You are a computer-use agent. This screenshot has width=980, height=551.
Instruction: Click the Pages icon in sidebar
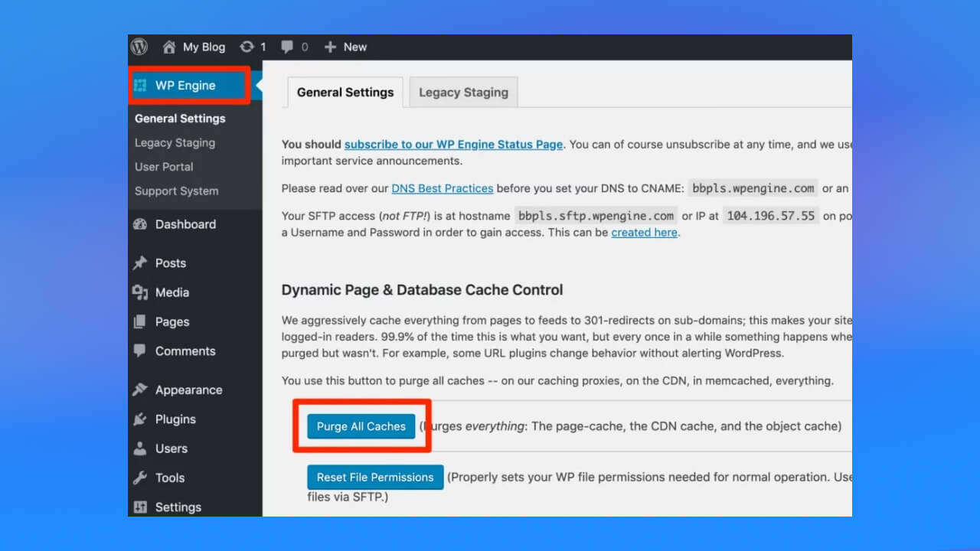click(140, 321)
